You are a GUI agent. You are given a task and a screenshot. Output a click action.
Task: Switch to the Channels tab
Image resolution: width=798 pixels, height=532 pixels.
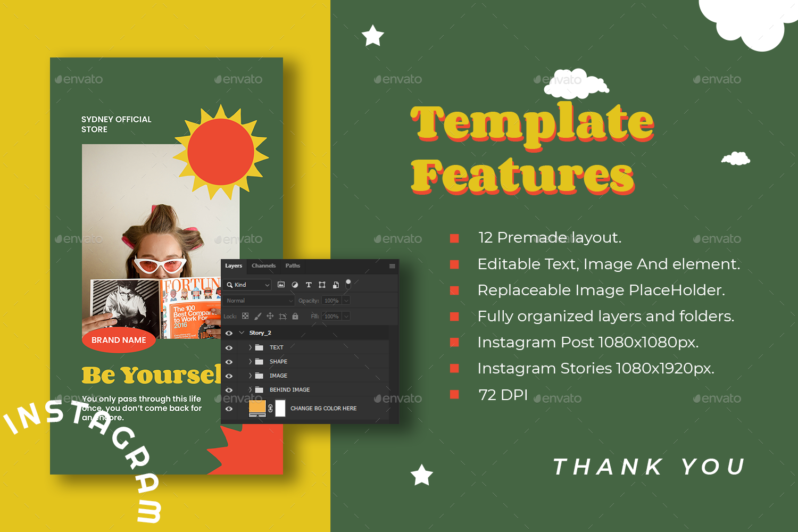[x=263, y=266]
